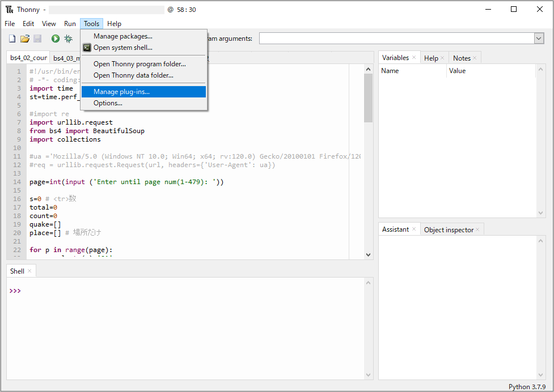The image size is (554, 392).
Task: Click the program arguments input field
Action: [397, 39]
